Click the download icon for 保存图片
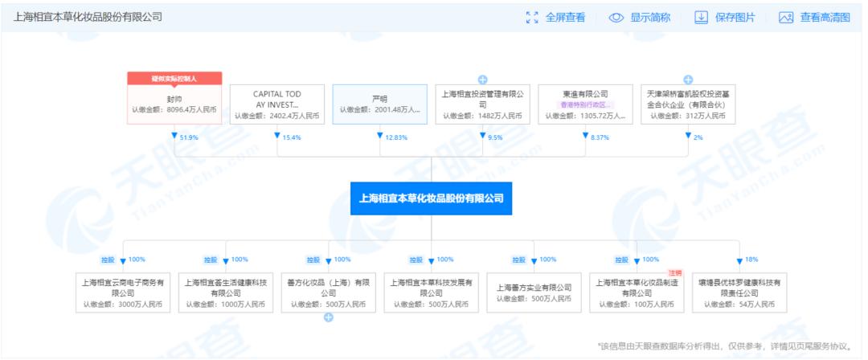The height and width of the screenshot is (360, 868). pyautogui.click(x=702, y=17)
